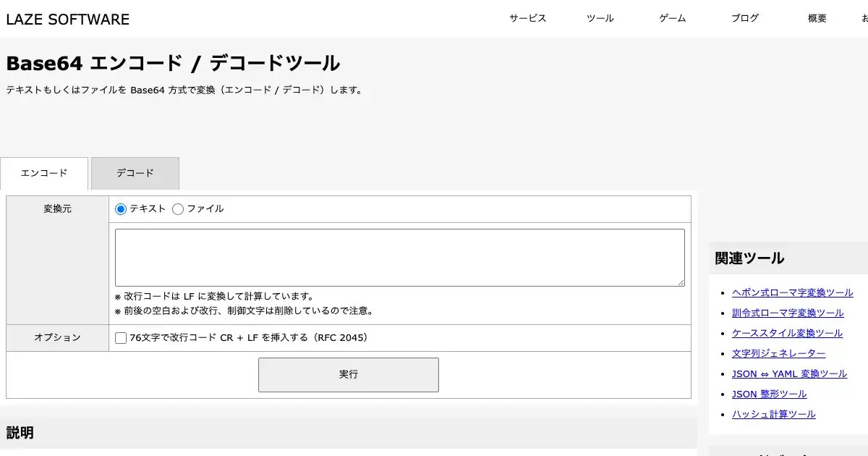Go to the JSON ⇔ YAML 変換ツール link
This screenshot has width=868, height=456.
(789, 373)
